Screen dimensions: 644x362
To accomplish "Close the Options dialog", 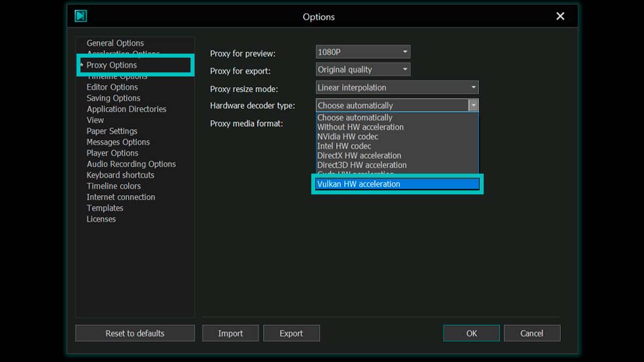I will 559,16.
